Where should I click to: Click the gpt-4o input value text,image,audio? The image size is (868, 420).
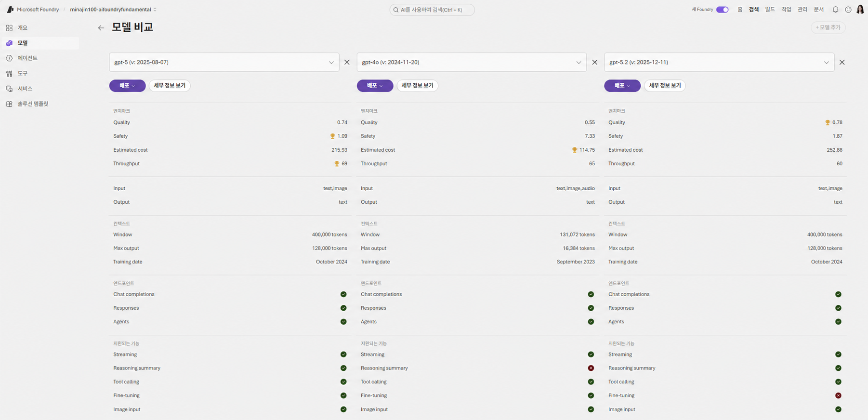pyautogui.click(x=576, y=188)
